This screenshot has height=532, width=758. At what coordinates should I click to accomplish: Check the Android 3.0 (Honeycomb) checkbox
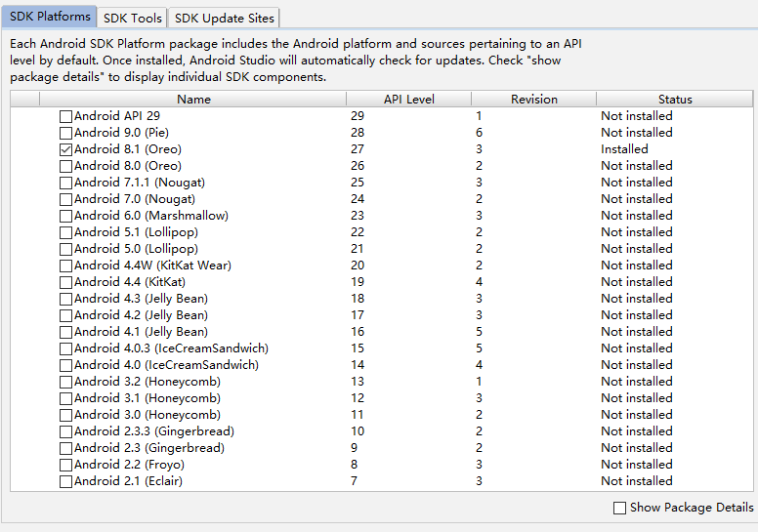(65, 415)
